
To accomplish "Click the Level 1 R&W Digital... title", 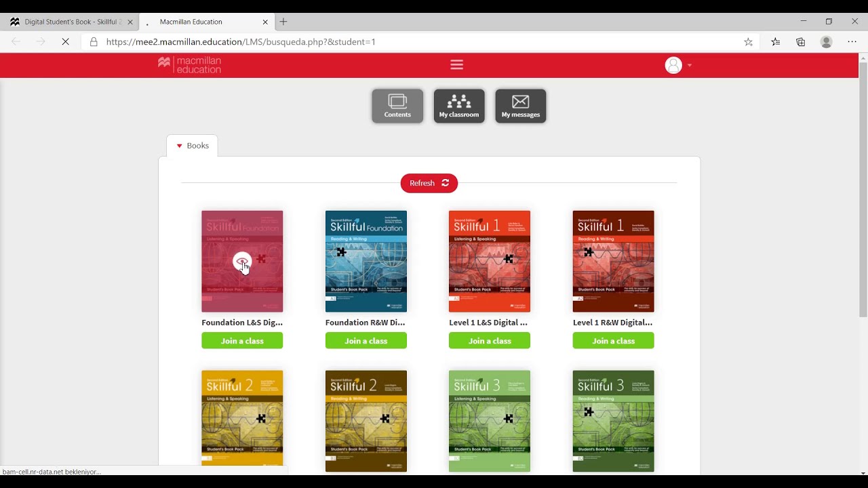I will tap(613, 323).
